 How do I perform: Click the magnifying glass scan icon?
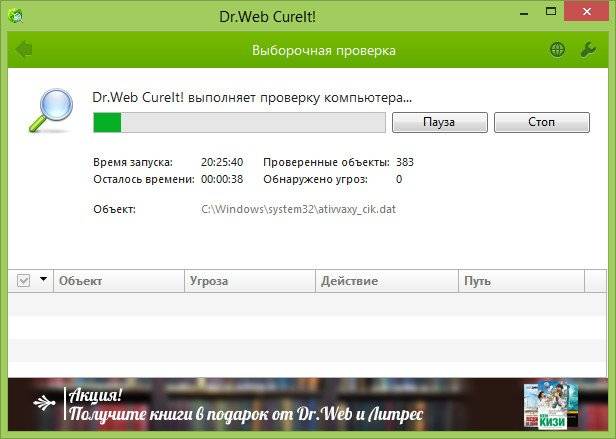[x=51, y=110]
